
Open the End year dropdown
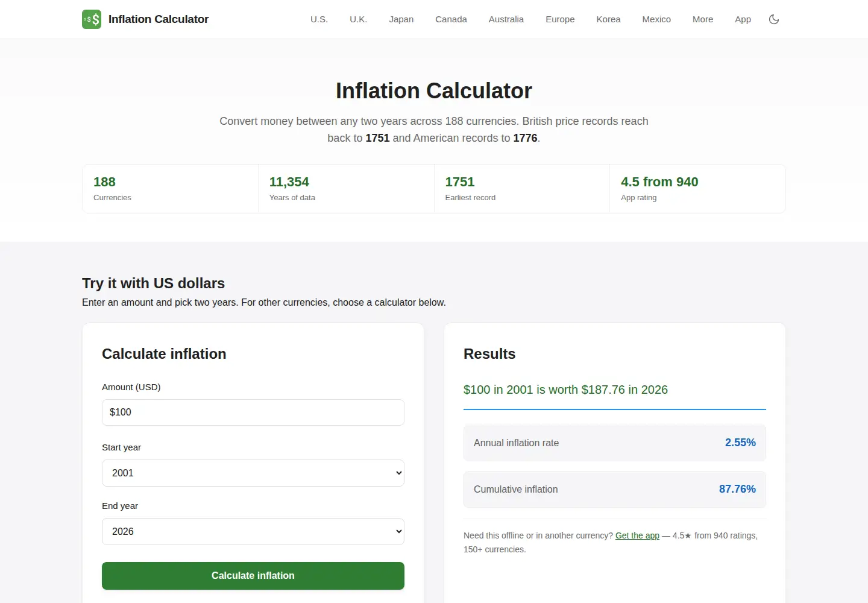coord(253,531)
